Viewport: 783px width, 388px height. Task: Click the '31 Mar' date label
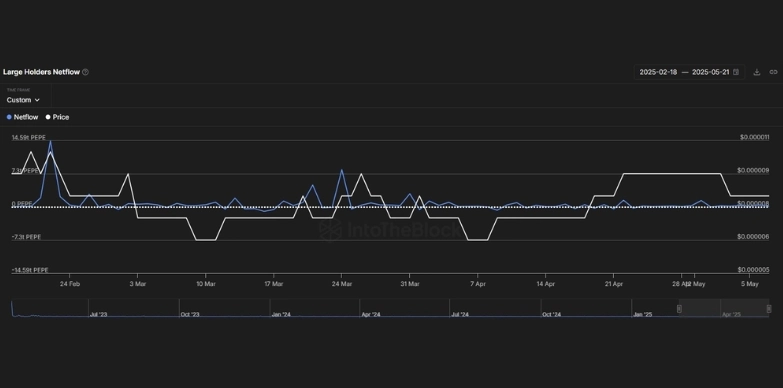(409, 284)
